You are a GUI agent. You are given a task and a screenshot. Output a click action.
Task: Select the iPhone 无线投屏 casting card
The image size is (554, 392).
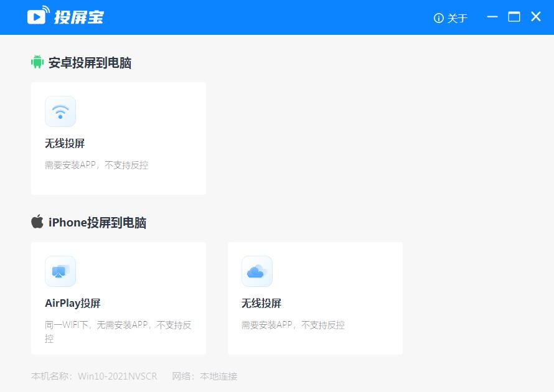pos(315,297)
